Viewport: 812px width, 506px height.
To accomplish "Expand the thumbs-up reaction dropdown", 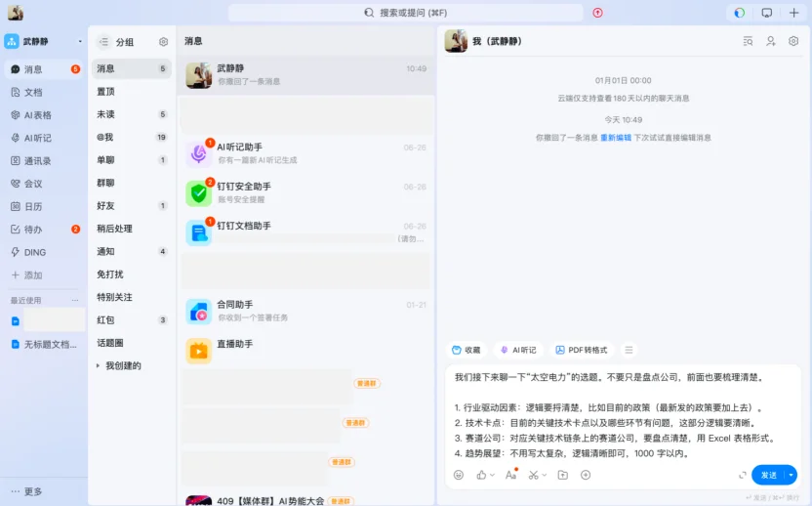I will pyautogui.click(x=493, y=475).
